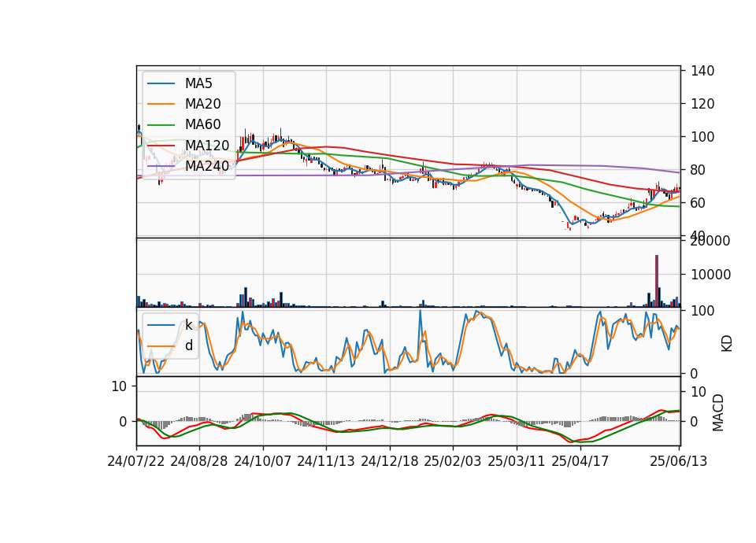Viewport: 756px width, 543px height.
Task: Click the 100 price axis label
Action: point(702,137)
